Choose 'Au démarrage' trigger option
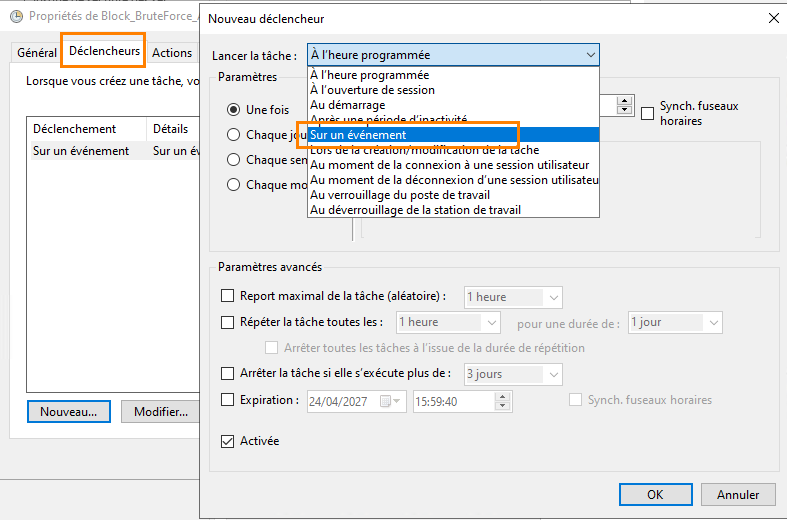 coord(348,105)
